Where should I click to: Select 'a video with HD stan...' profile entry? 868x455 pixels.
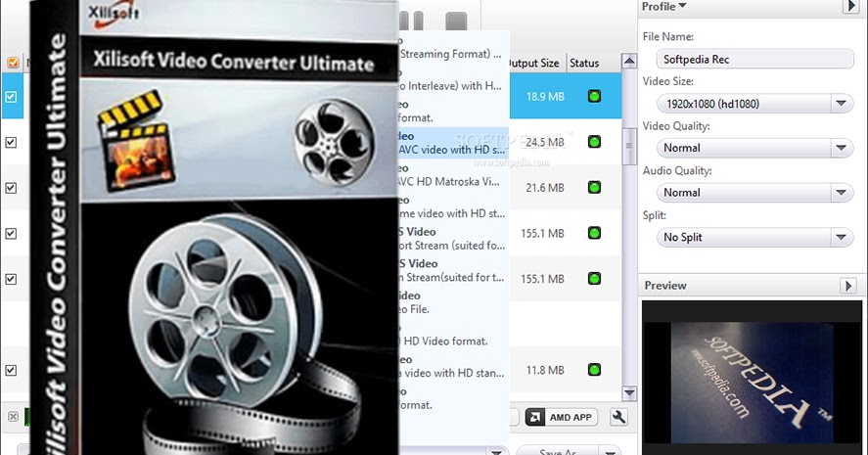(453, 366)
